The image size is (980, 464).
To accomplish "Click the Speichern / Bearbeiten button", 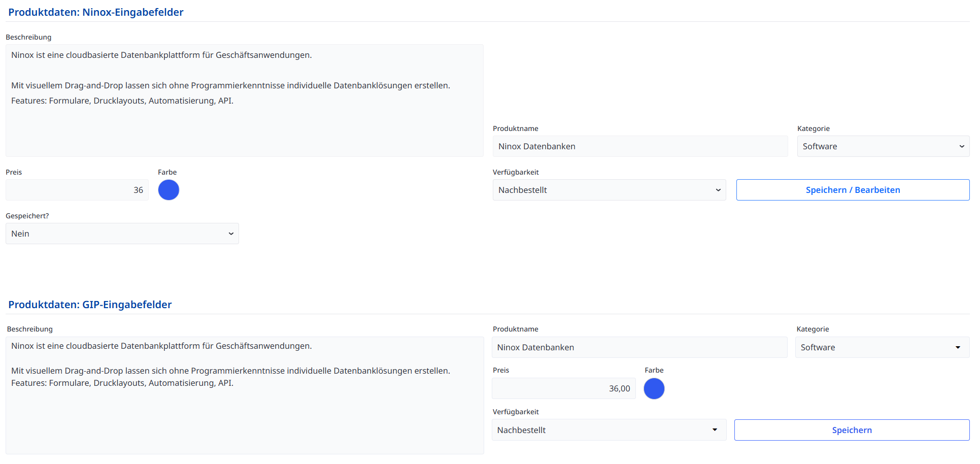I will point(853,190).
